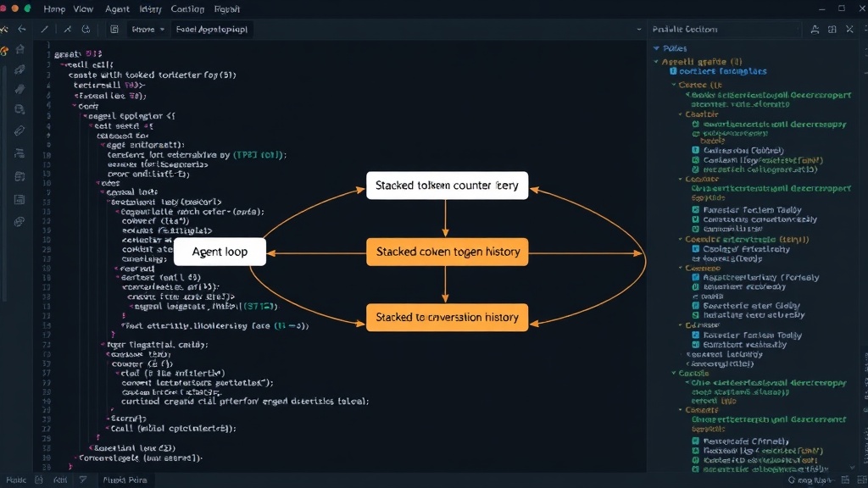Toggle checkbox for 'Caitearobu (Tobhel)' row
Viewport: 868px width, 488px height.
pos(696,150)
